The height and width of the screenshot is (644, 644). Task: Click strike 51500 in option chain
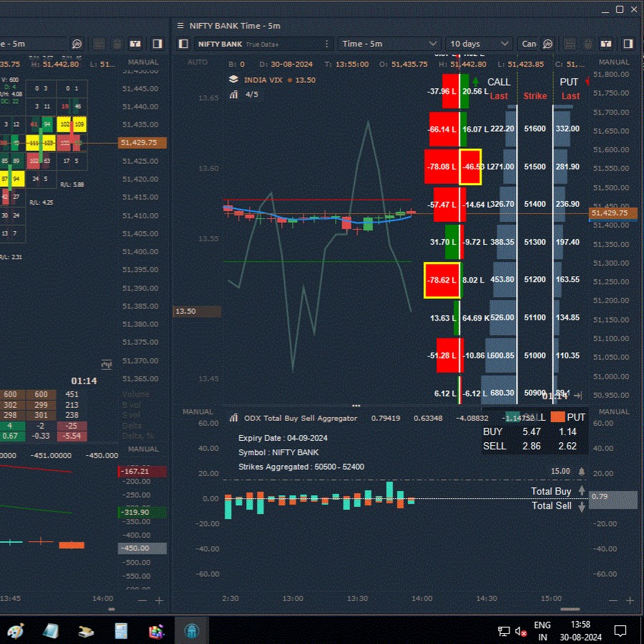[x=535, y=167]
